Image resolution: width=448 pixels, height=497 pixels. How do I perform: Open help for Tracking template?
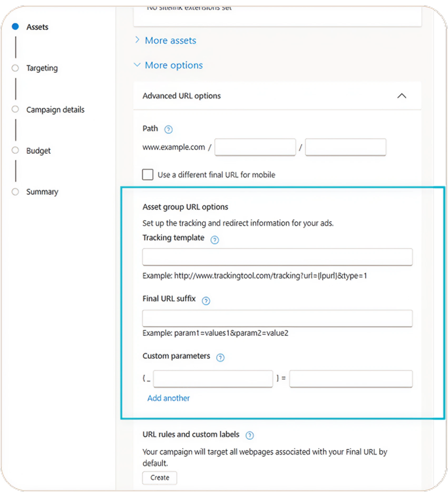click(x=215, y=239)
